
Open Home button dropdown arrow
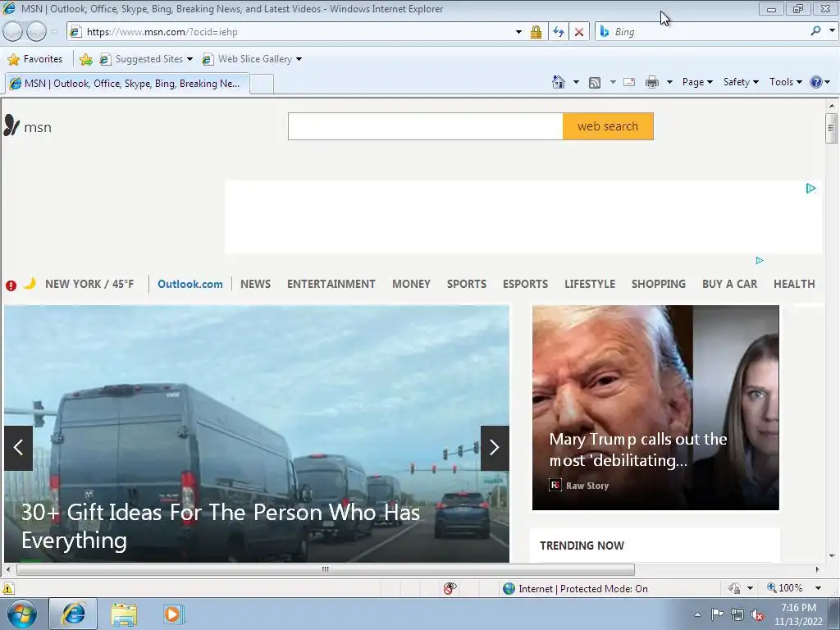click(x=576, y=83)
